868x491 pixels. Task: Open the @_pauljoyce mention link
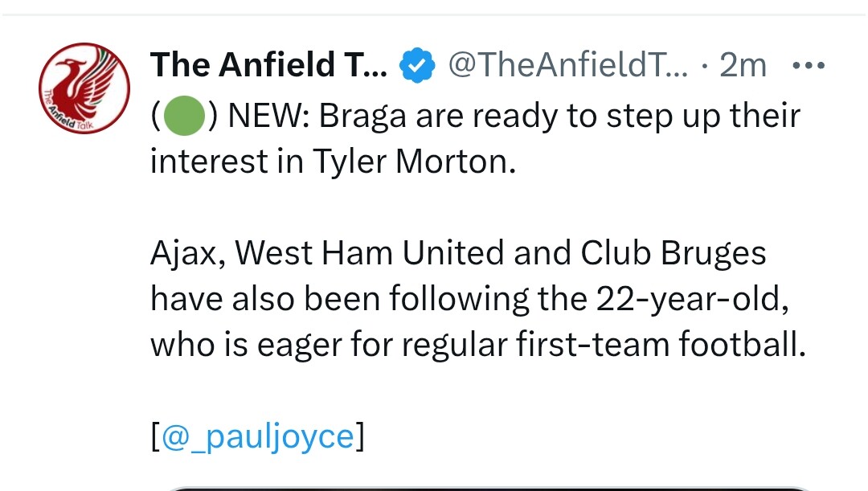(258, 436)
